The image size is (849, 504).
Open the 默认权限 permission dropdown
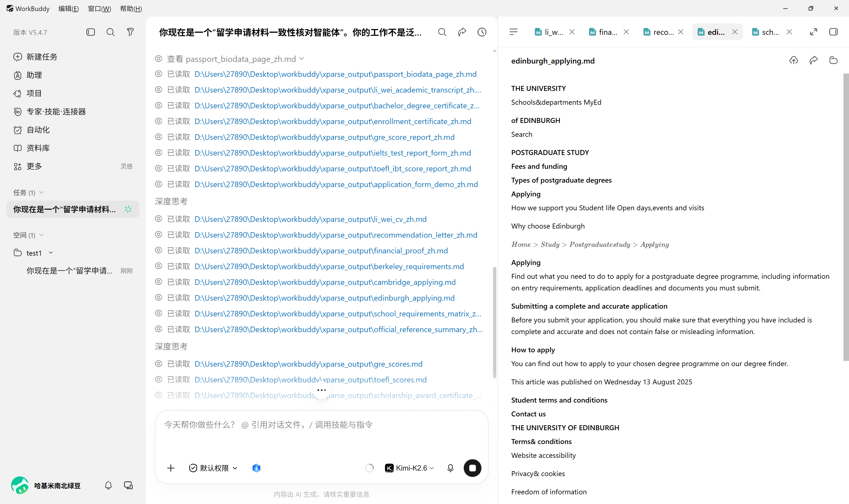[x=213, y=468]
